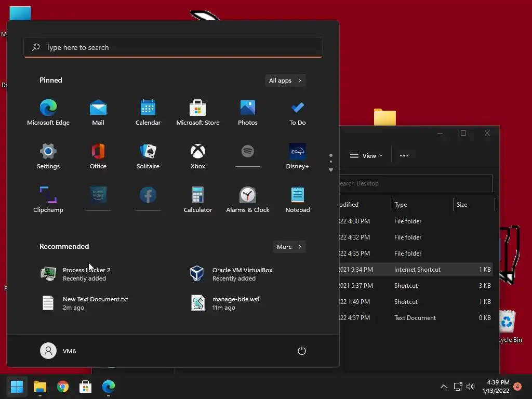Launch Alarms & Clock

click(x=248, y=200)
